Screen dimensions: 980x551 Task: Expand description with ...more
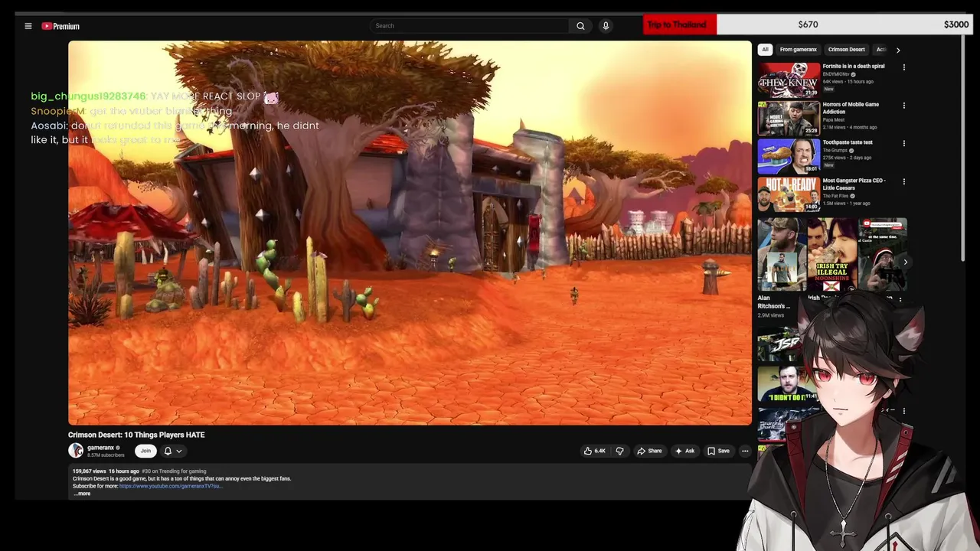(x=82, y=494)
